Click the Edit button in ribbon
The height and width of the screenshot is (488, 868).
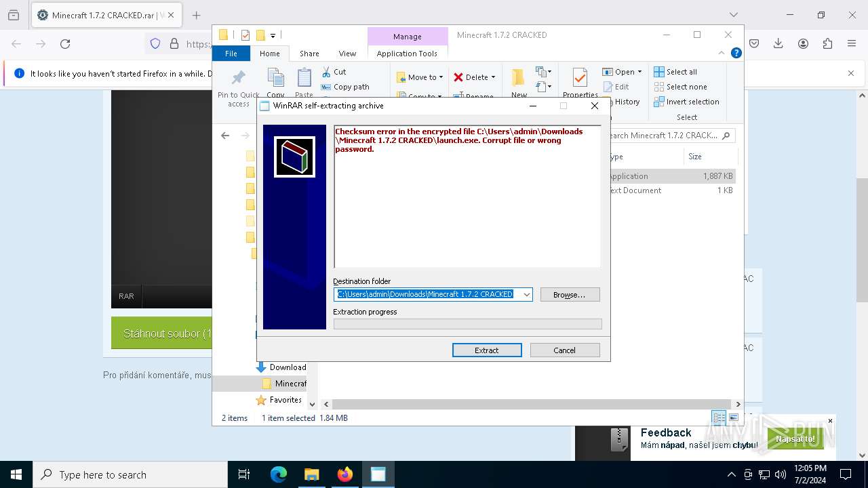[616, 87]
